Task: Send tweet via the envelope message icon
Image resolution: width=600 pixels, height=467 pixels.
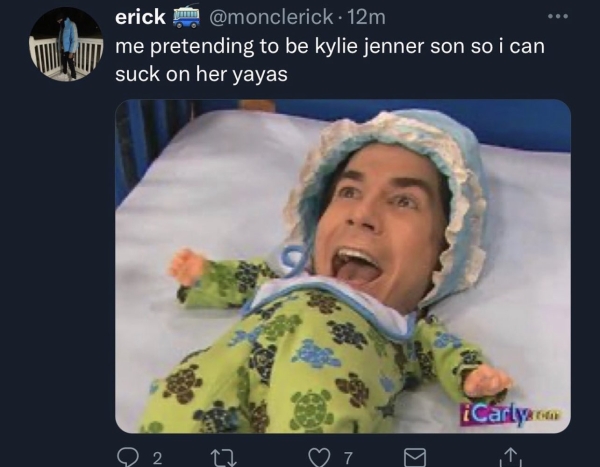Action: point(415,457)
